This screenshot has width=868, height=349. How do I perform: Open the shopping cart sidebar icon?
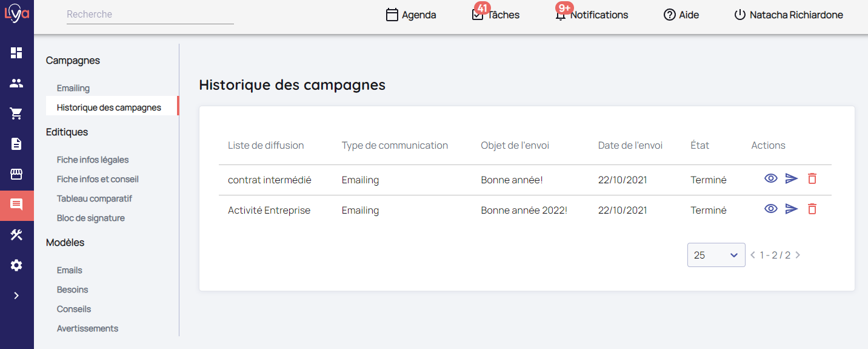click(x=16, y=114)
